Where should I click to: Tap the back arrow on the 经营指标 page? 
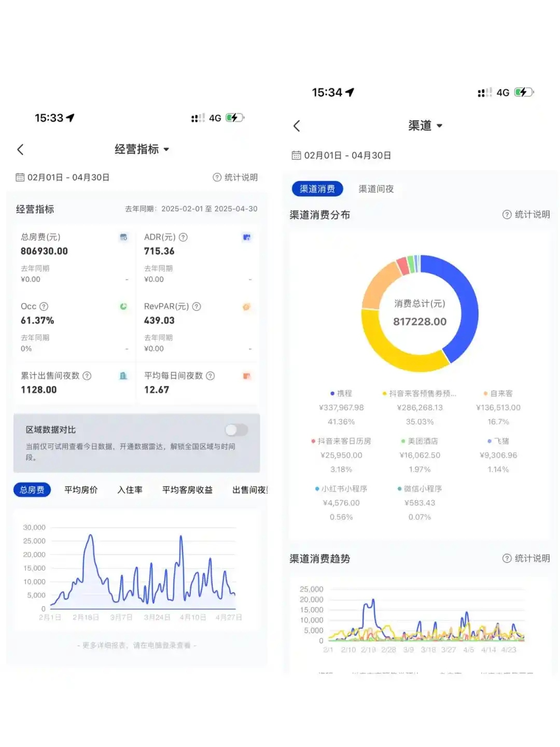pyautogui.click(x=21, y=149)
